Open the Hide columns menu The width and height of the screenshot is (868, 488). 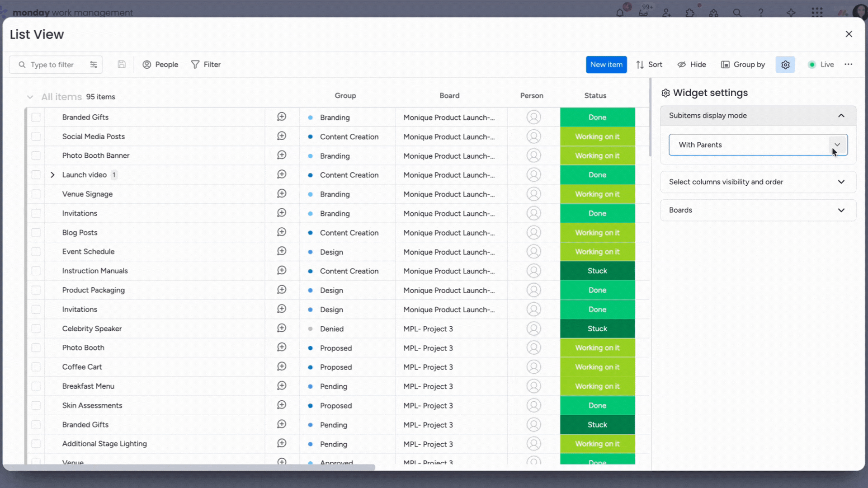[x=692, y=65]
